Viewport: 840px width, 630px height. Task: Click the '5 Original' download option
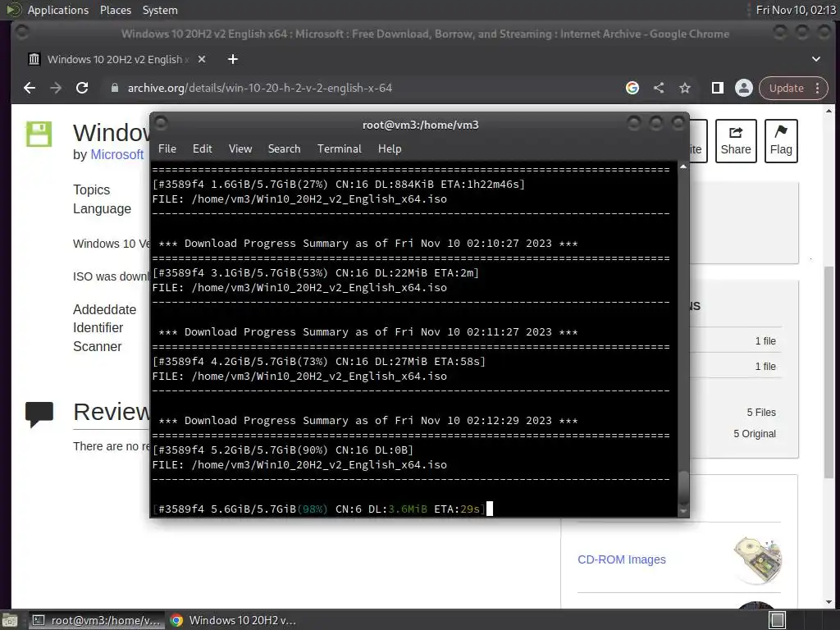[x=755, y=434]
